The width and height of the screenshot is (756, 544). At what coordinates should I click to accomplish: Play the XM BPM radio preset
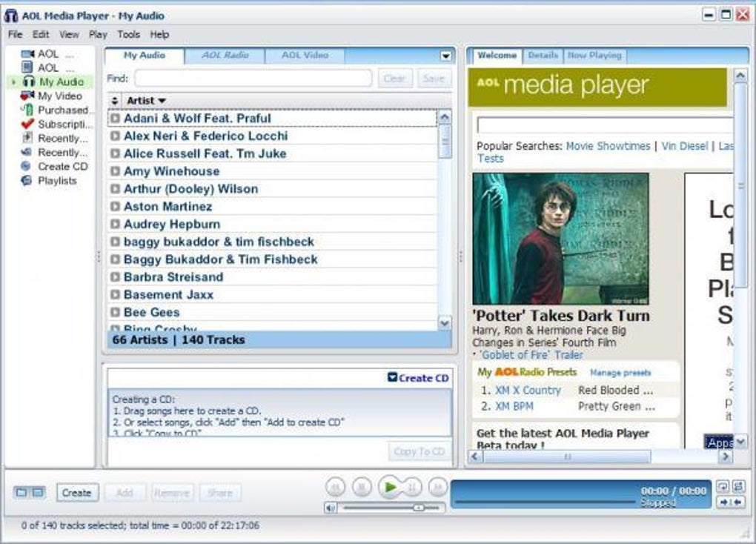[x=514, y=407]
